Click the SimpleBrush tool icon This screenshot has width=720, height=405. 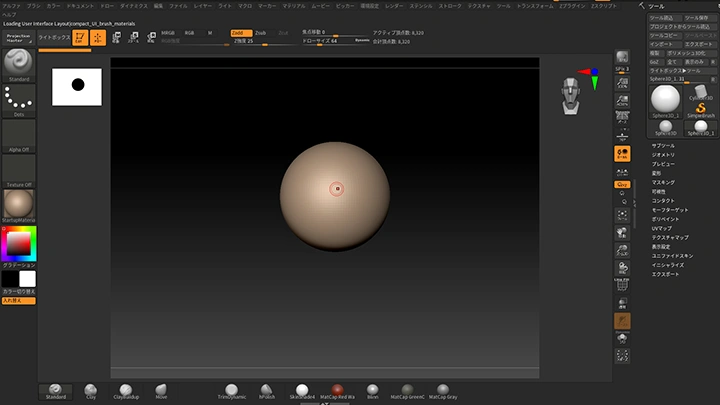(701, 110)
